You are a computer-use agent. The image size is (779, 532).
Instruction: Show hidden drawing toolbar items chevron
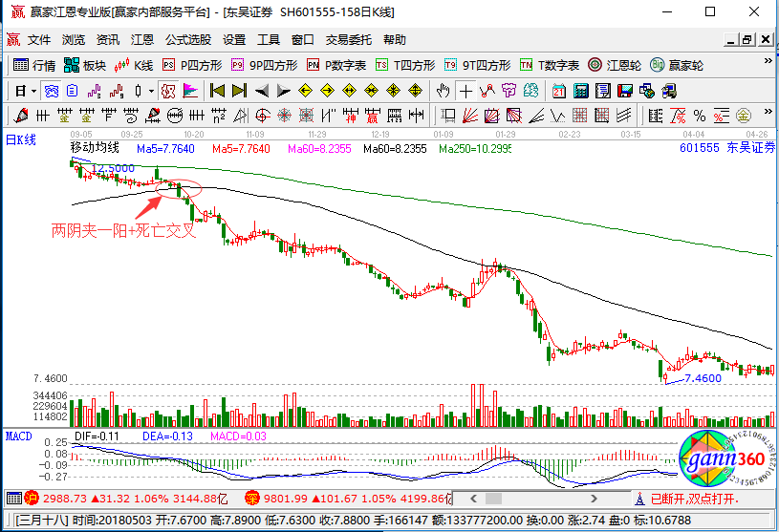coord(768,111)
